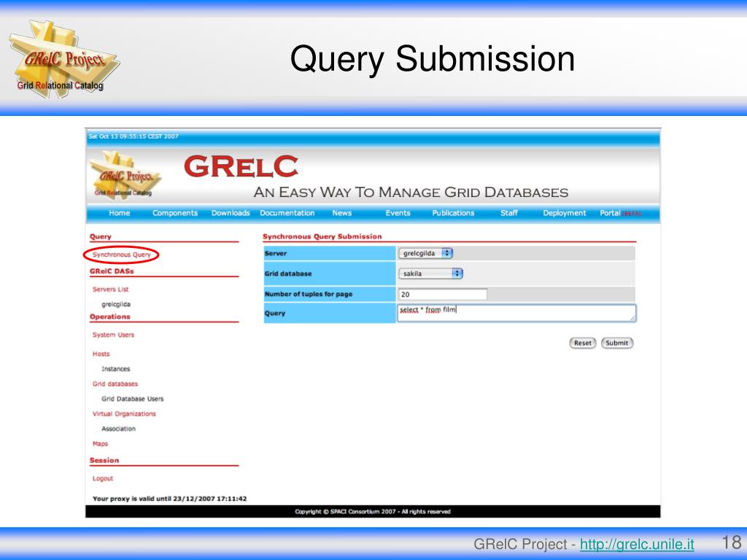Open the Virtual Organizations link

pos(124,414)
